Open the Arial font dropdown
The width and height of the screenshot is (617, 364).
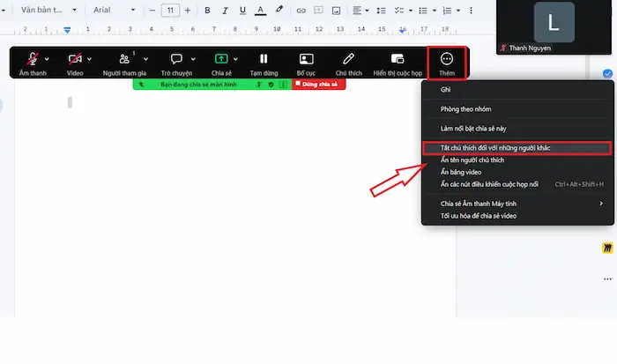point(114,10)
